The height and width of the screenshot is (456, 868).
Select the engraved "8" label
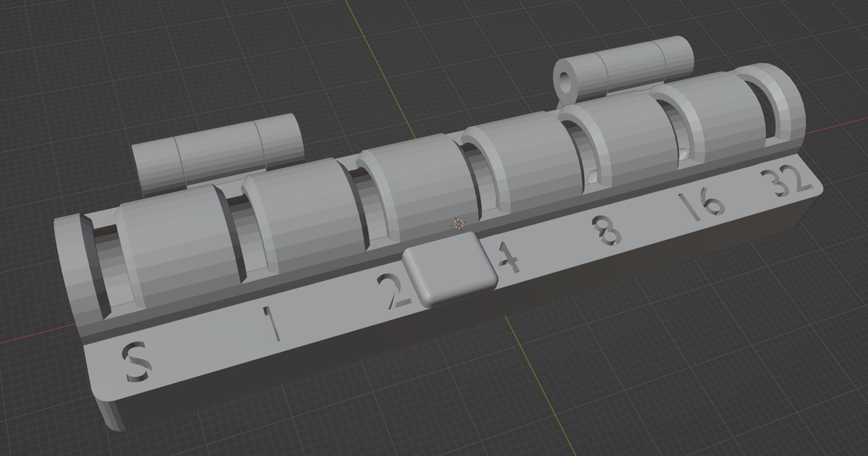[608, 231]
